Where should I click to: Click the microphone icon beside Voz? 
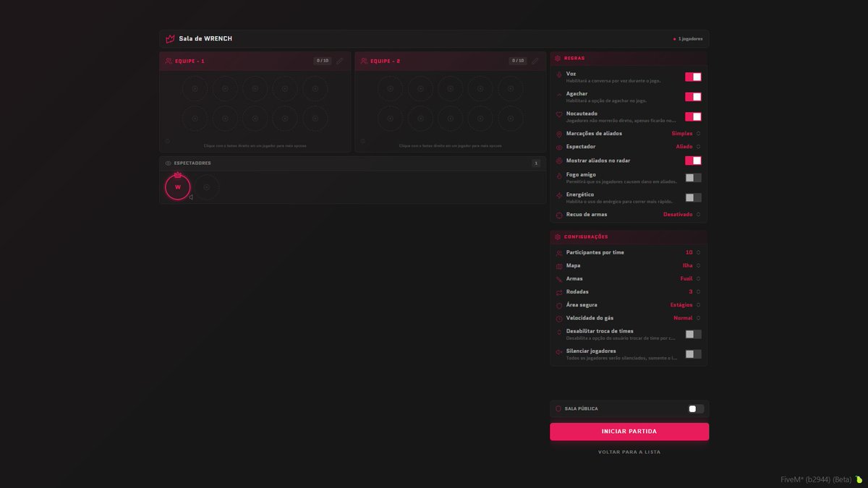(559, 75)
